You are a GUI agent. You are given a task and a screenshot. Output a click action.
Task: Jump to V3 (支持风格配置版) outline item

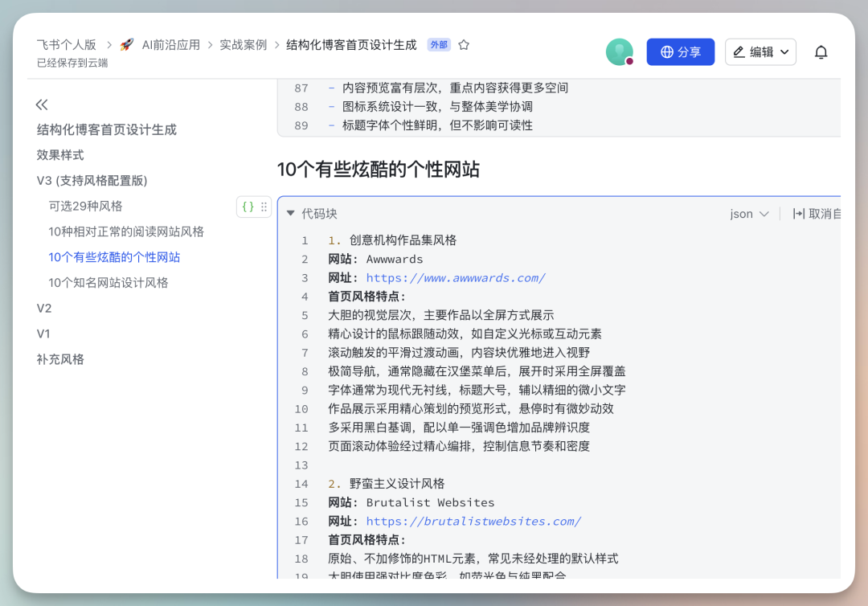92,180
